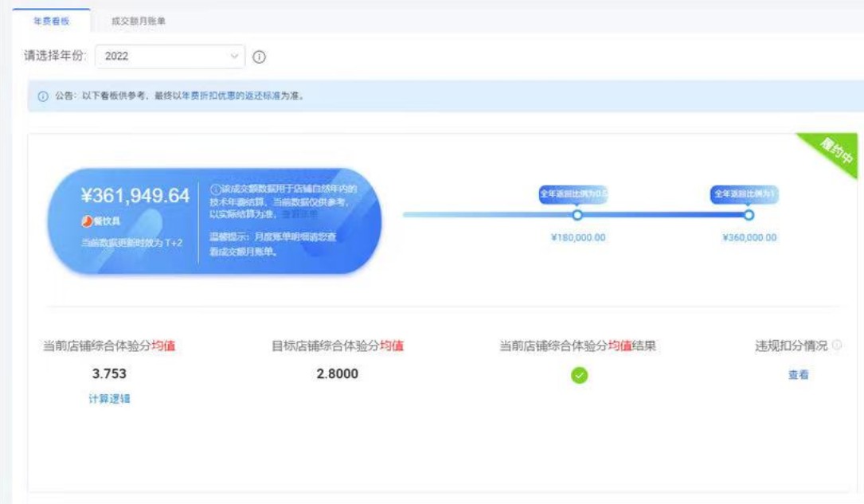
Task: Click the 餐饮具 category icon
Action: pyautogui.click(x=87, y=221)
